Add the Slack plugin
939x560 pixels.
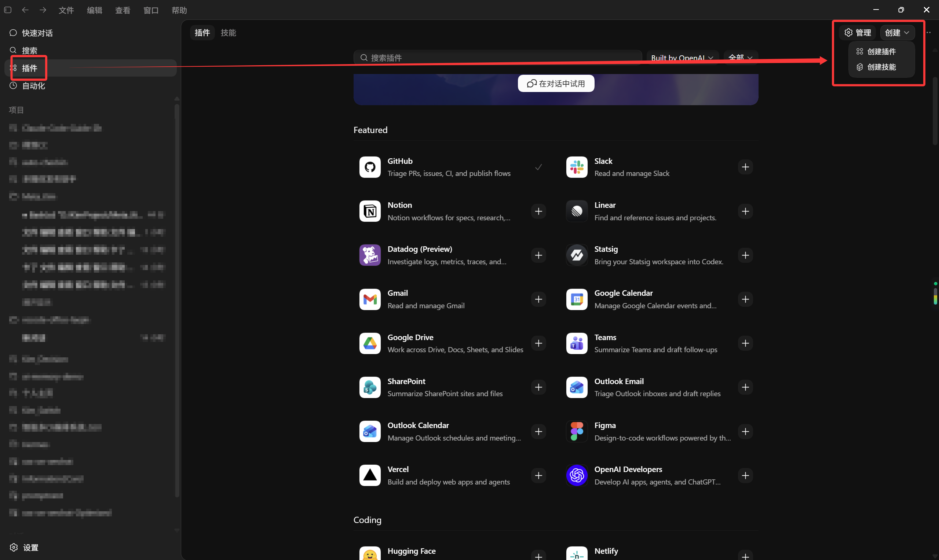click(745, 167)
